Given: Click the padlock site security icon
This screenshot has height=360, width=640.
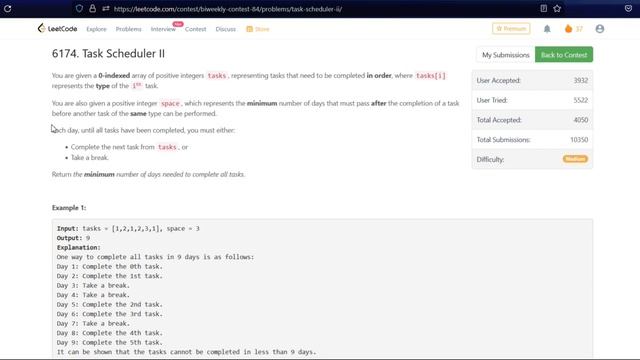Looking at the screenshot, I should coord(93,9).
